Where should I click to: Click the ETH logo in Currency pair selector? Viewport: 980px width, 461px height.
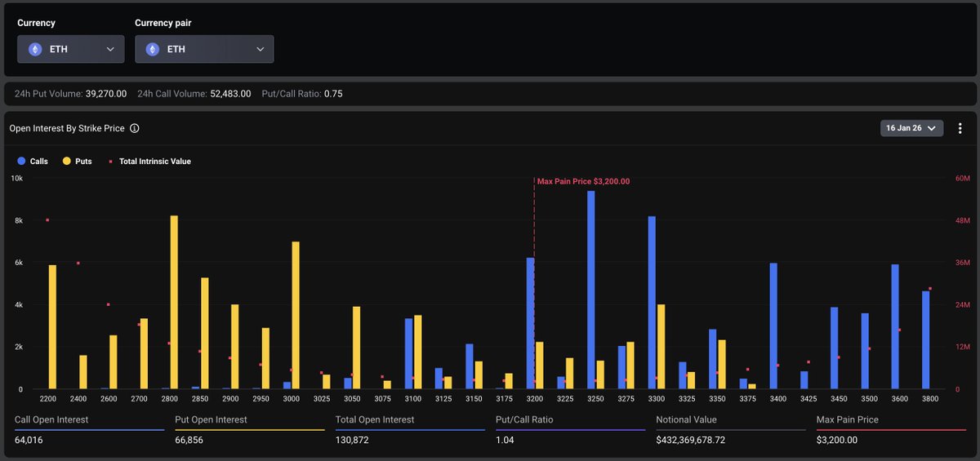click(x=153, y=49)
